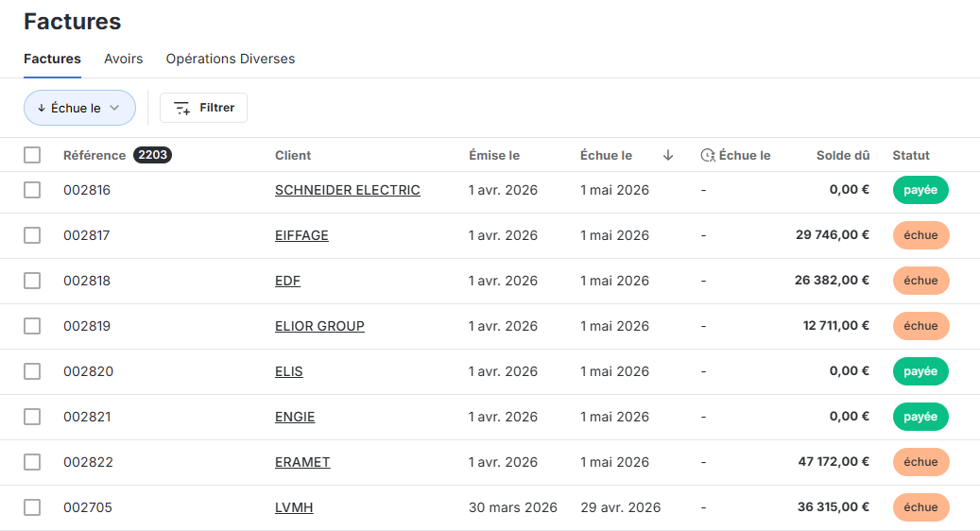The width and height of the screenshot is (980, 531).
Task: Click invoice reference 002818
Action: tap(87, 281)
